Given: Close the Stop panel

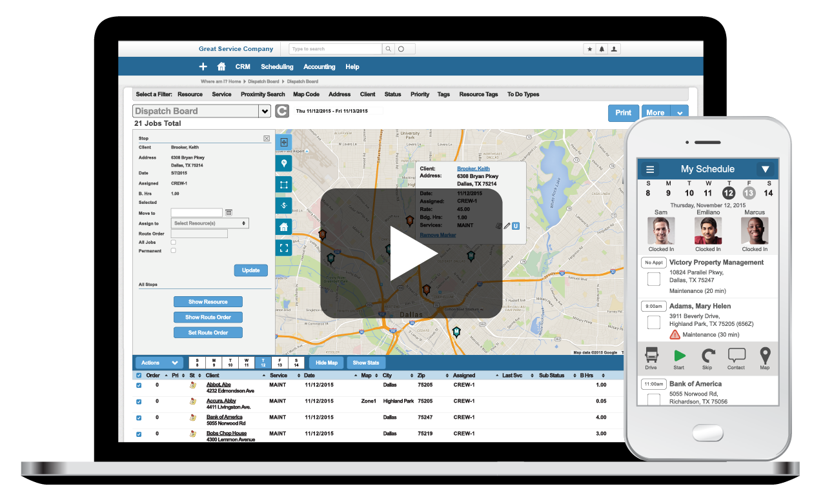Looking at the screenshot, I should tap(267, 138).
